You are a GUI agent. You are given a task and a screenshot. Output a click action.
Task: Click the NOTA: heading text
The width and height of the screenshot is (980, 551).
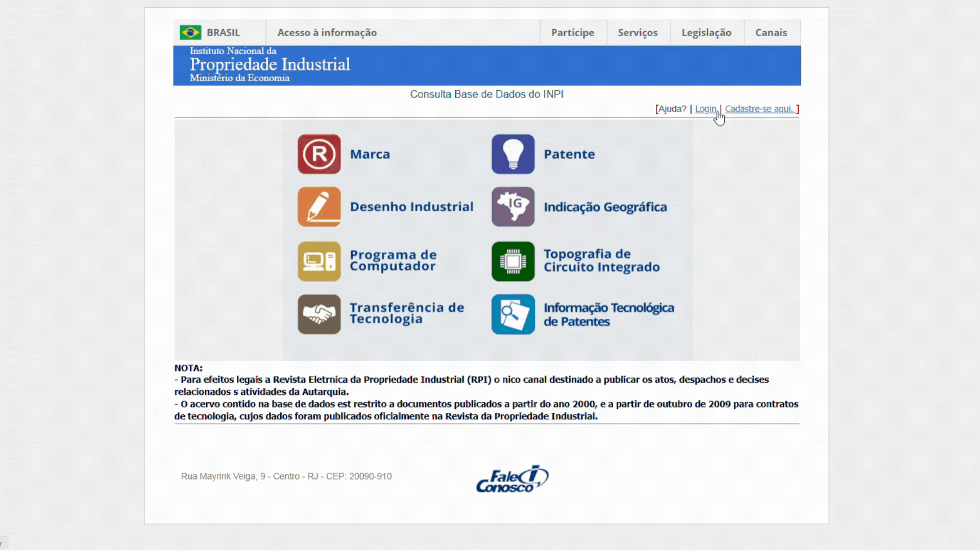click(188, 368)
